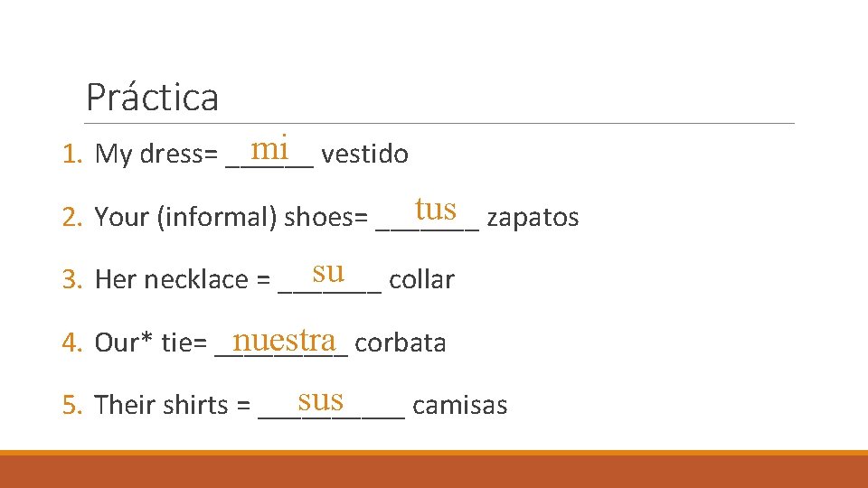Image resolution: width=868 pixels, height=488 pixels.
Task: Click the list number 1 marker
Action: (x=72, y=155)
